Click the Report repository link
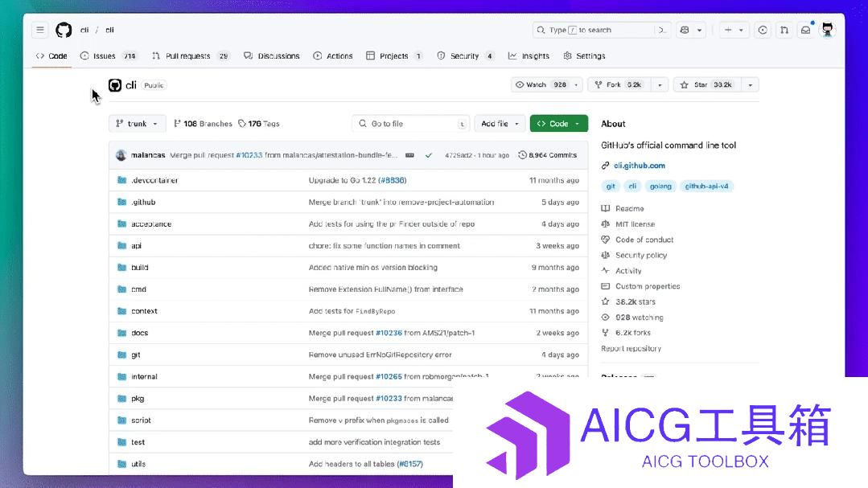868x488 pixels. pyautogui.click(x=631, y=349)
